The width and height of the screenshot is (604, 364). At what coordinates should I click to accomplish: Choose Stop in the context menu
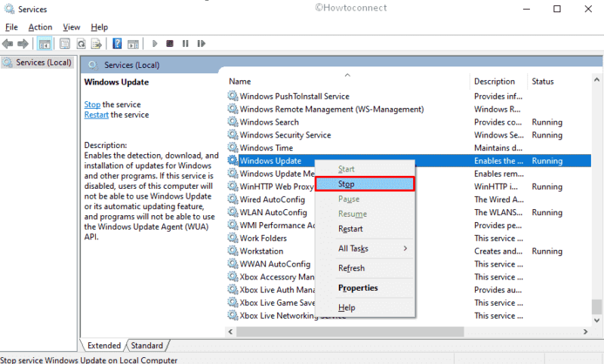(365, 184)
